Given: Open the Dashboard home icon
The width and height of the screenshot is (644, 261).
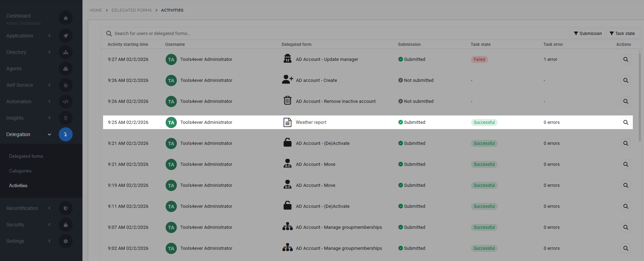Looking at the screenshot, I should point(66,18).
